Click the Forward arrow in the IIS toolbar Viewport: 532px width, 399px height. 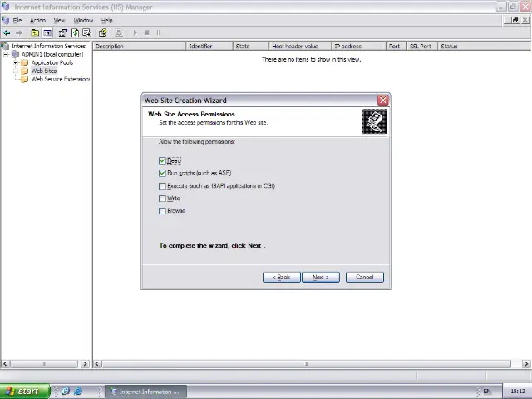(x=18, y=33)
